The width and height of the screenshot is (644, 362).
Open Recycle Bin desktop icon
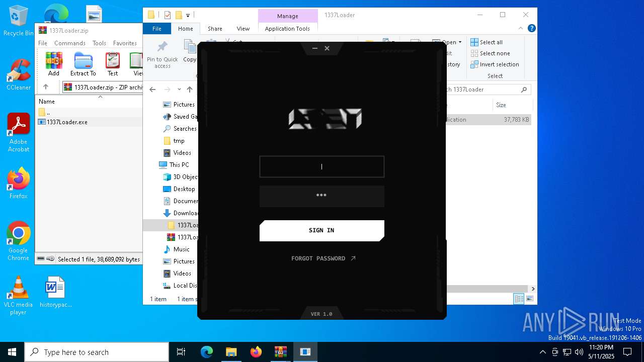[x=18, y=21]
